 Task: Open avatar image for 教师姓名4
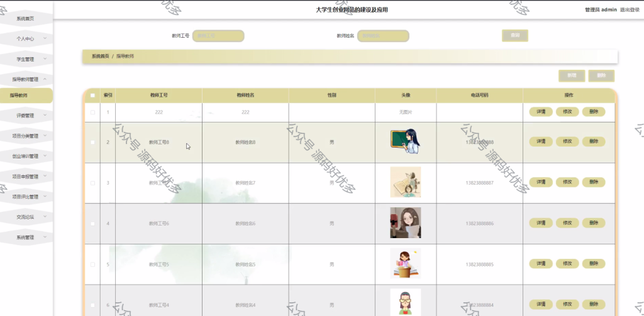[x=406, y=302]
